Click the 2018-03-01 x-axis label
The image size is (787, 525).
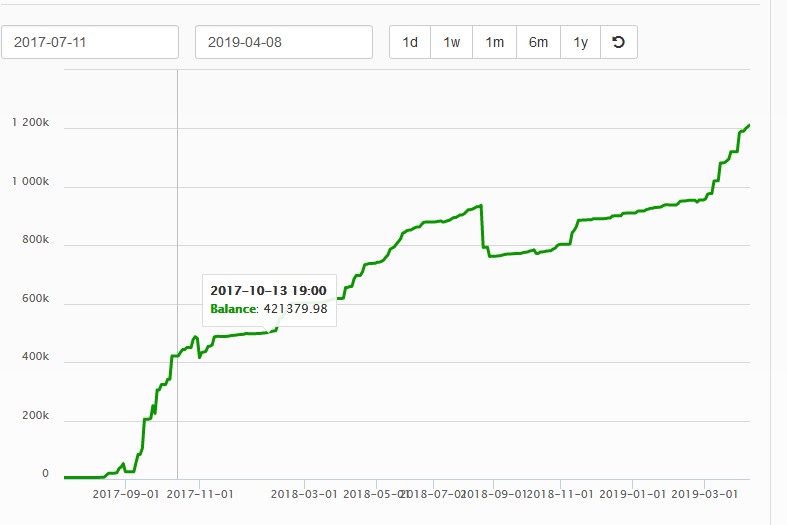coord(304,494)
